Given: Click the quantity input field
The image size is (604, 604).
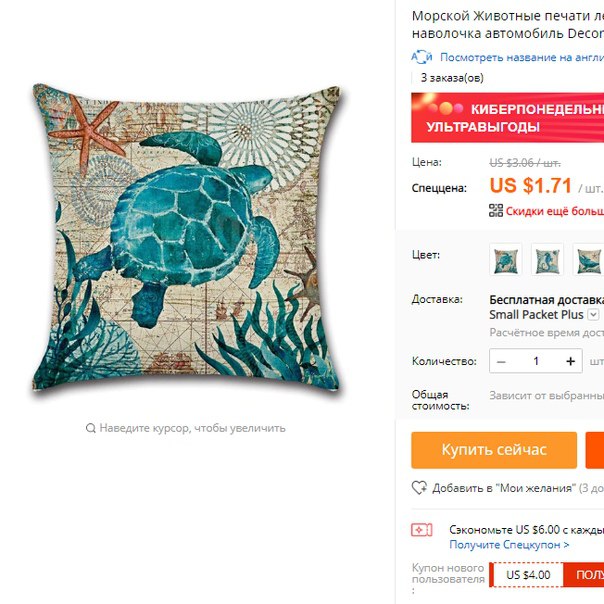Looking at the screenshot, I should click(x=536, y=361).
